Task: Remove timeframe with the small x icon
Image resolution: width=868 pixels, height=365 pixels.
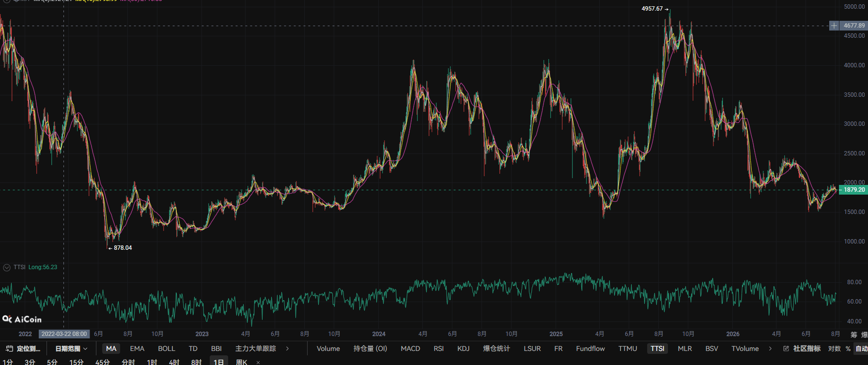Action: [x=258, y=362]
